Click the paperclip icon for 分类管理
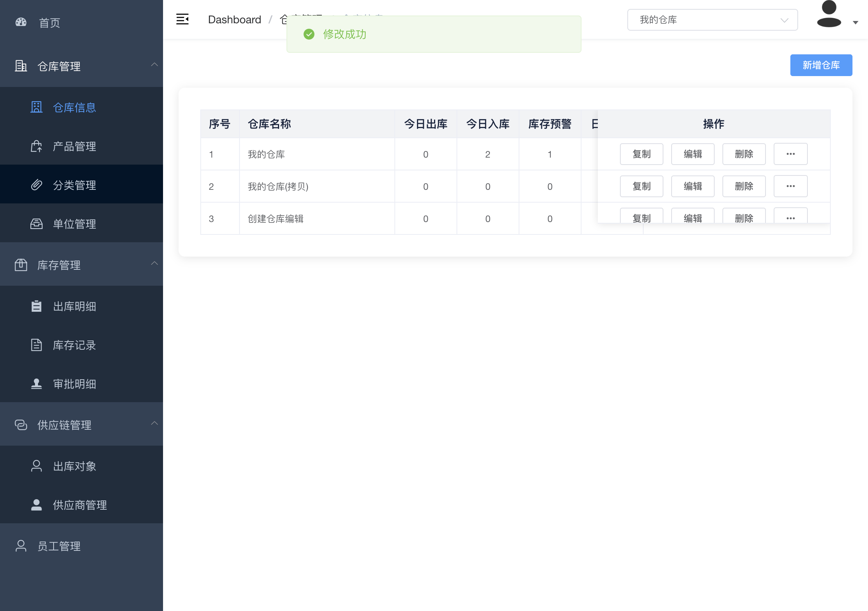The width and height of the screenshot is (868, 611). [x=36, y=185]
